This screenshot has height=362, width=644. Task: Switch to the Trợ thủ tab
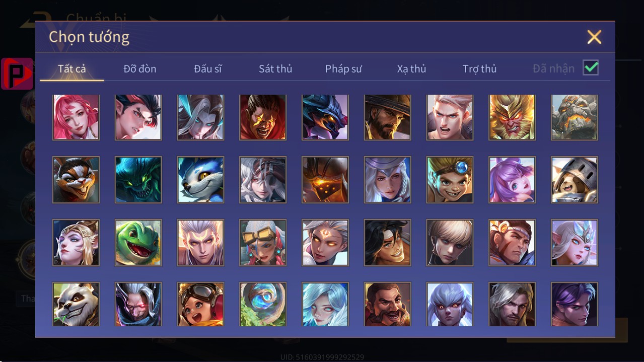(x=479, y=69)
